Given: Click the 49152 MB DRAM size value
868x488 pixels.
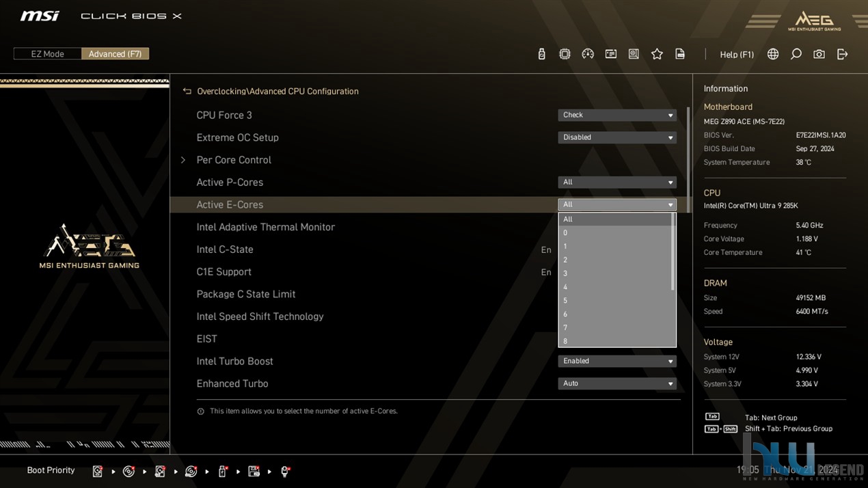Looking at the screenshot, I should coord(811,298).
